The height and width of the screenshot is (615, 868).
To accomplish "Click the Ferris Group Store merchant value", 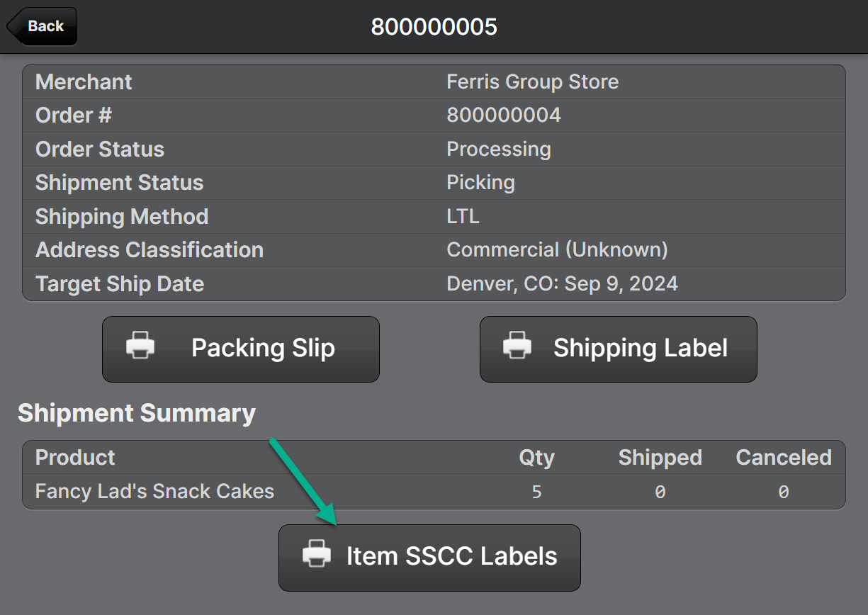I will coord(532,82).
